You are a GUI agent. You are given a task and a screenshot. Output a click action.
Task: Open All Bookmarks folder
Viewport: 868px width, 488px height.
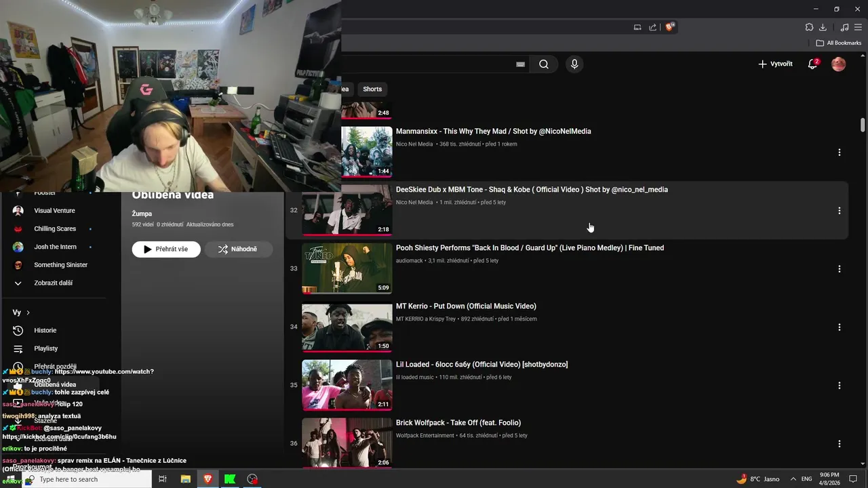839,43
